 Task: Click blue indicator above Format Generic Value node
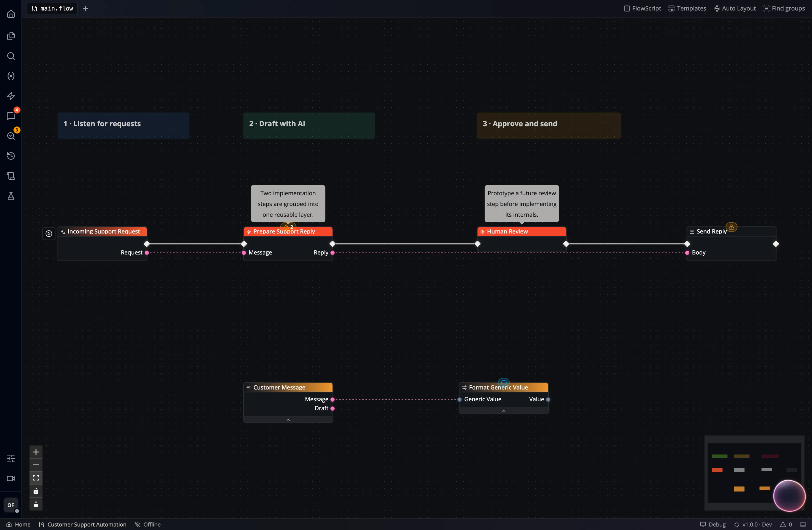[x=504, y=382]
